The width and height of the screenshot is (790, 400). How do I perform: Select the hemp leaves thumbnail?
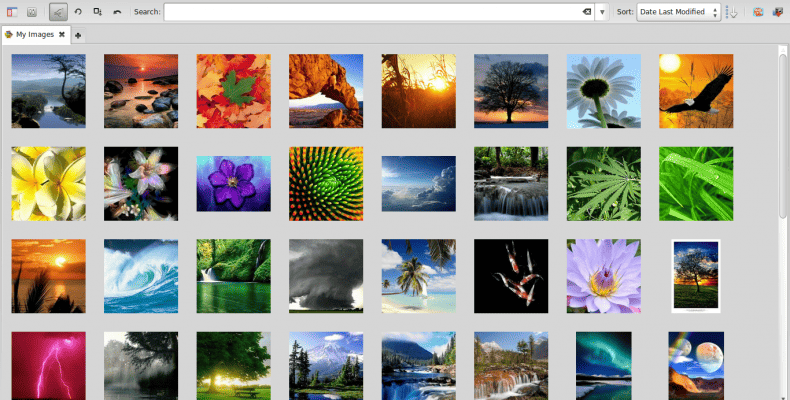pos(604,184)
